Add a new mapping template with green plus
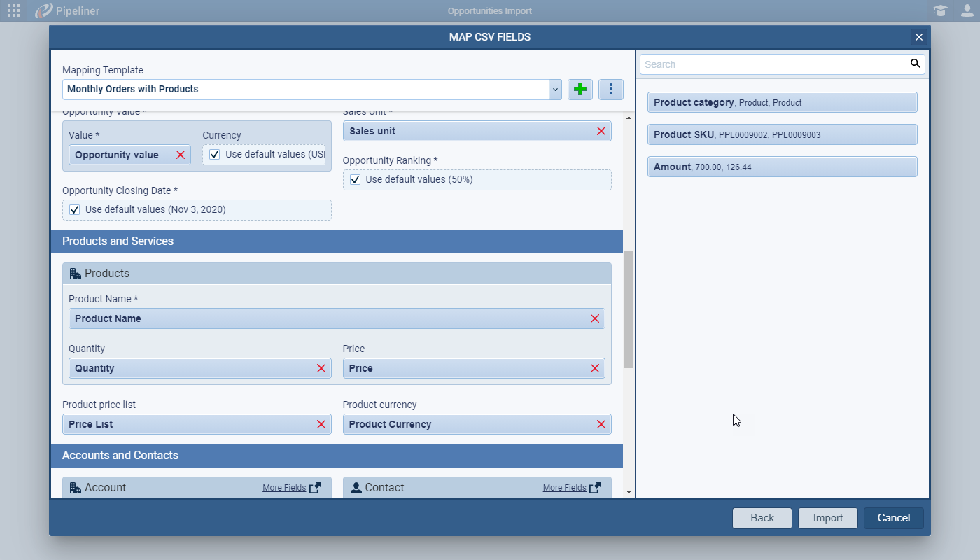980x560 pixels. click(x=580, y=90)
